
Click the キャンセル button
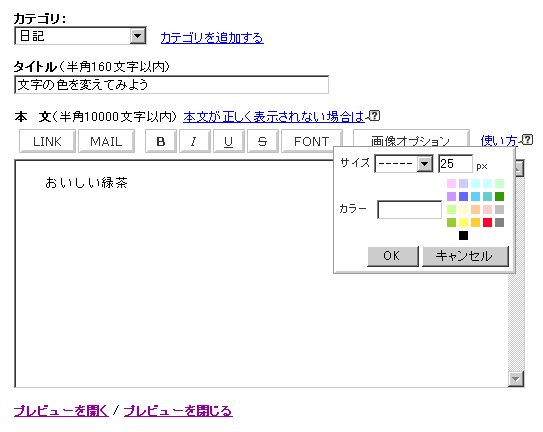coord(465,256)
